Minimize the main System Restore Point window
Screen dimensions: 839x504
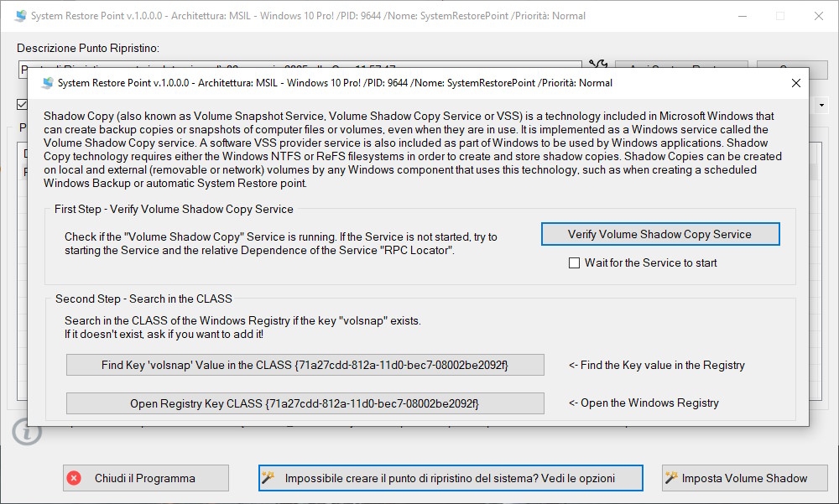(743, 16)
